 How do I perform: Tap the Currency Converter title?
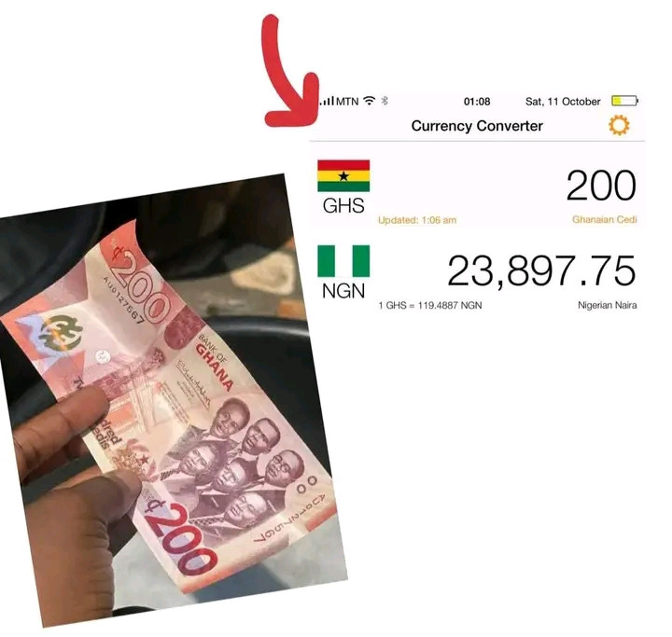pos(477,126)
